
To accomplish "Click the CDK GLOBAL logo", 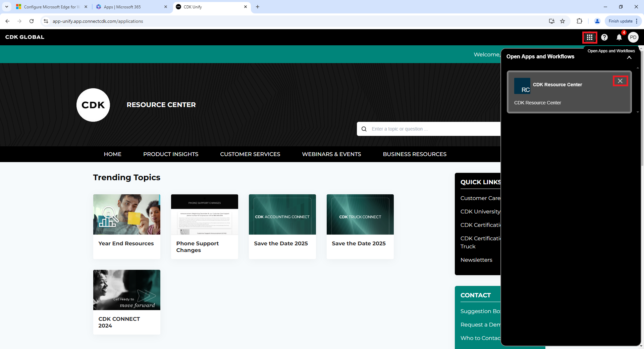I will pos(25,37).
